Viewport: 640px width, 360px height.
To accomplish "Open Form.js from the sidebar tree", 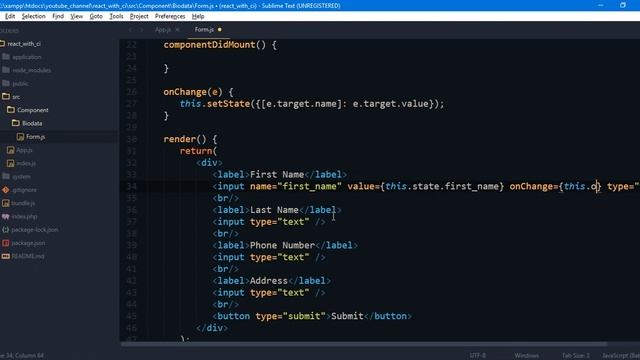I will coord(36,137).
